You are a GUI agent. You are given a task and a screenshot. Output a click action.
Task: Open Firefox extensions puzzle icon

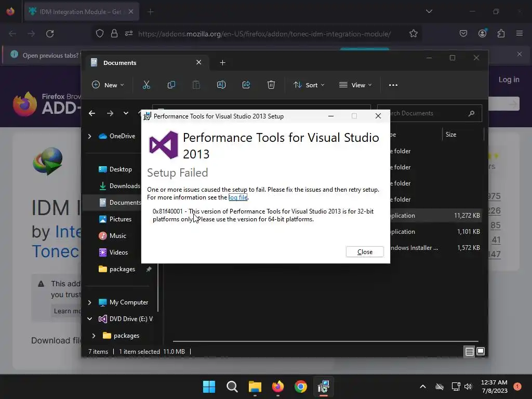(x=501, y=34)
